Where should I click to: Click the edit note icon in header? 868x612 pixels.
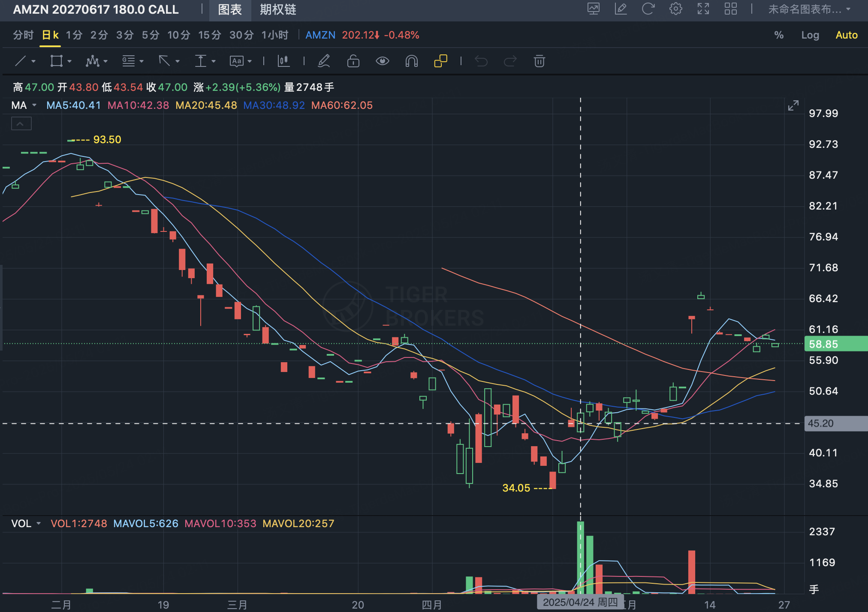pos(621,9)
